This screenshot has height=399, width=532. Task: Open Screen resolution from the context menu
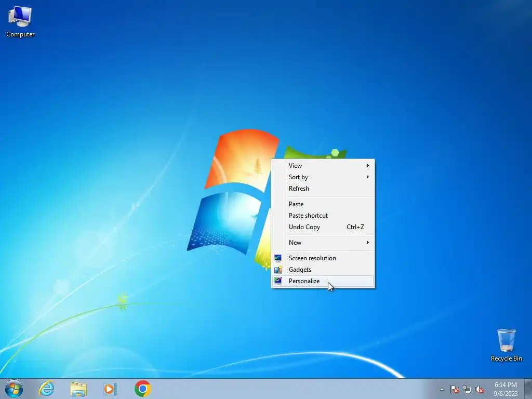pos(323,258)
